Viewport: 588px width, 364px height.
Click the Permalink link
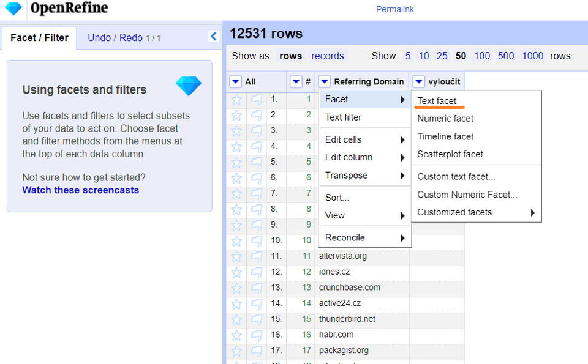395,9
